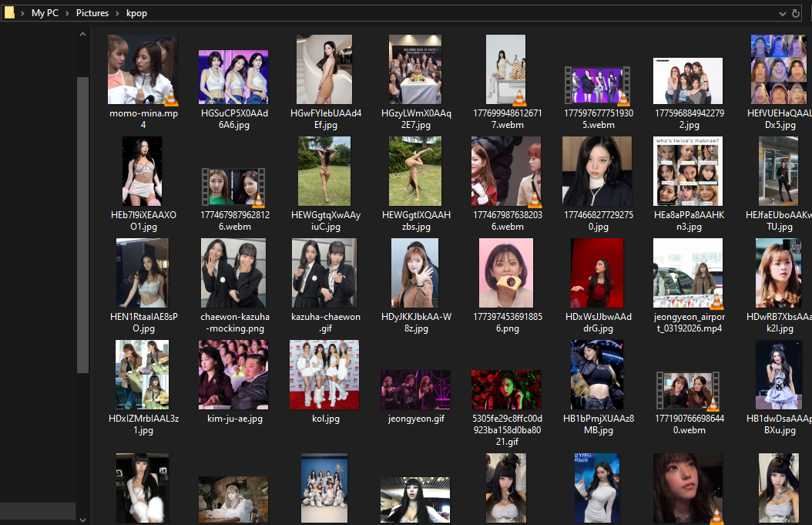Click the sidebar vertical scrollbar thumb

pyautogui.click(x=83, y=224)
